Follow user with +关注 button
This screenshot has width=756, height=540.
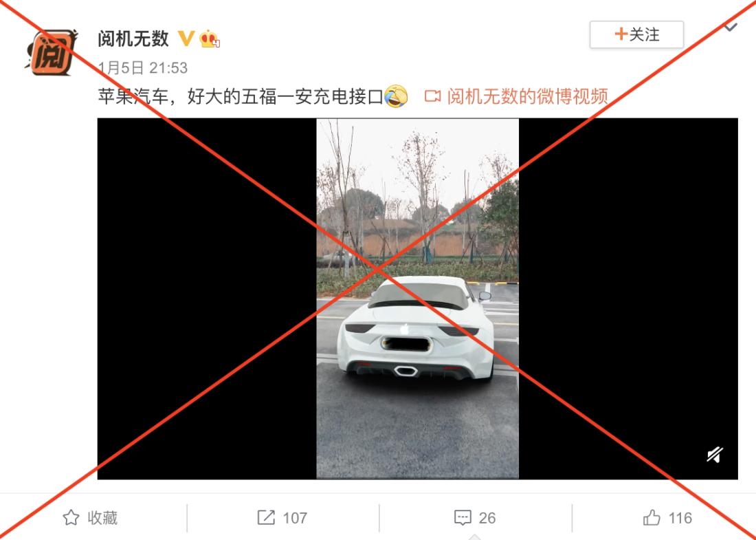[636, 34]
